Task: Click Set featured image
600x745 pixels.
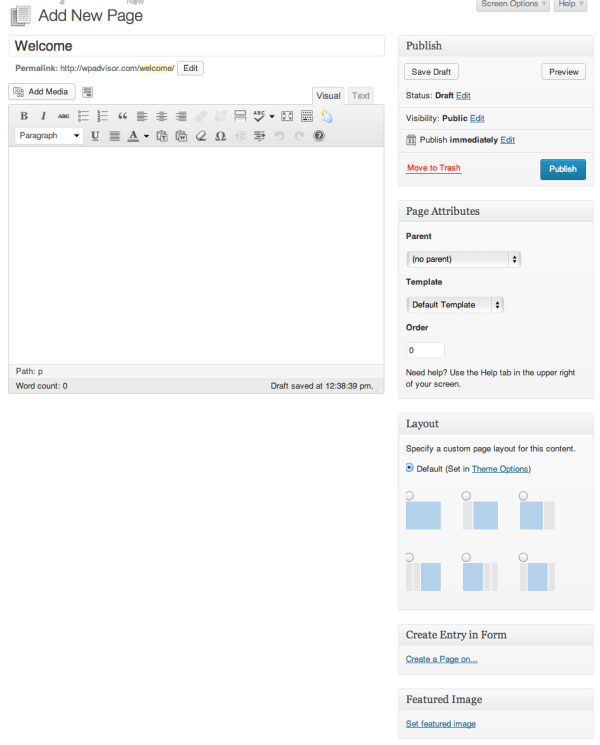Action: coord(440,724)
